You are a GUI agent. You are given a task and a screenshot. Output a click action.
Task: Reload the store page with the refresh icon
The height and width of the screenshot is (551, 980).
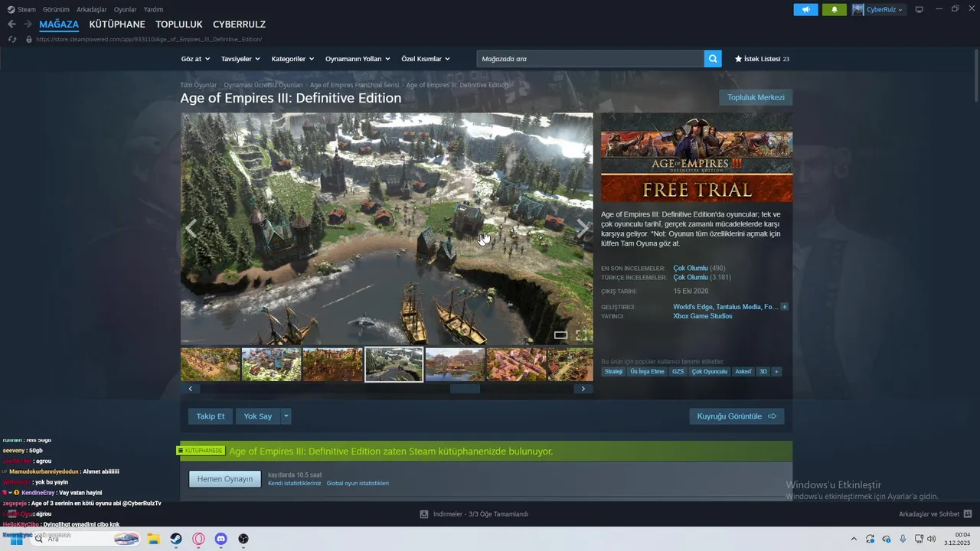[x=11, y=39]
